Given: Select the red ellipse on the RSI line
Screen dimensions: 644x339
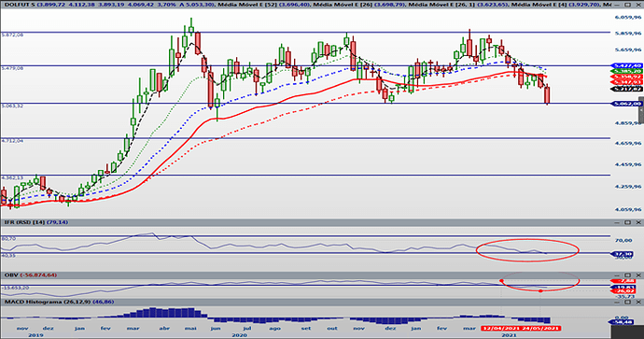Looking at the screenshot, I should pos(527,250).
